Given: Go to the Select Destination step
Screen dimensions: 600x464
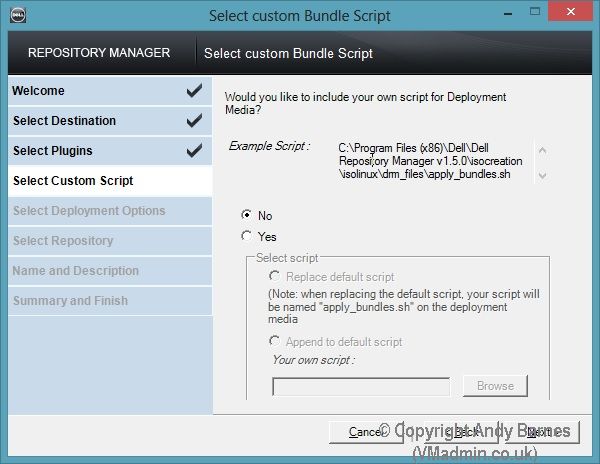Looking at the screenshot, I should 64,121.
